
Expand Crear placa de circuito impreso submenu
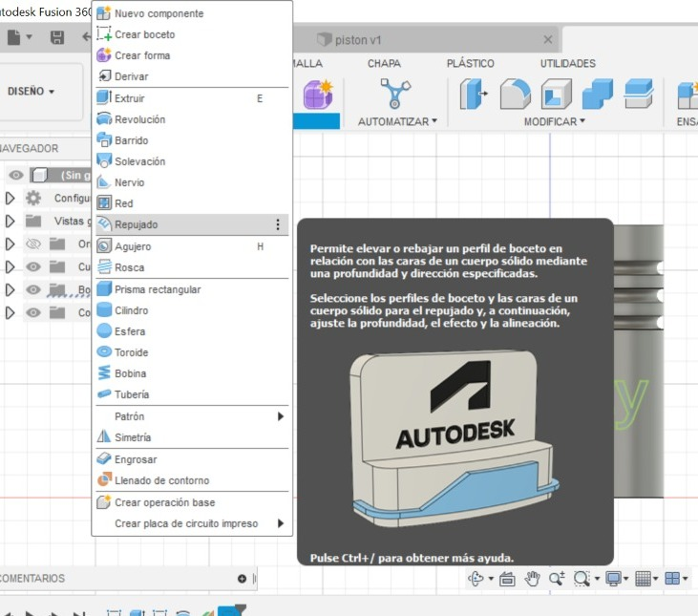pos(192,523)
